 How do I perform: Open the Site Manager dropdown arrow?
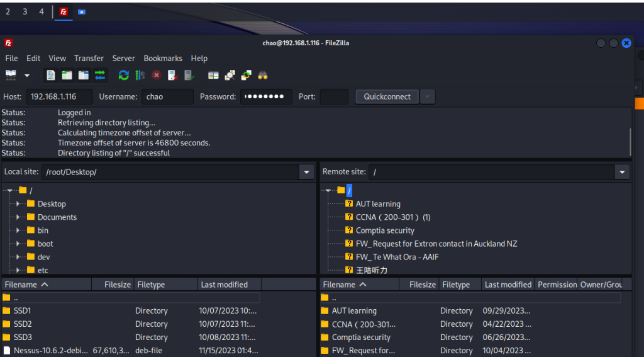(27, 76)
